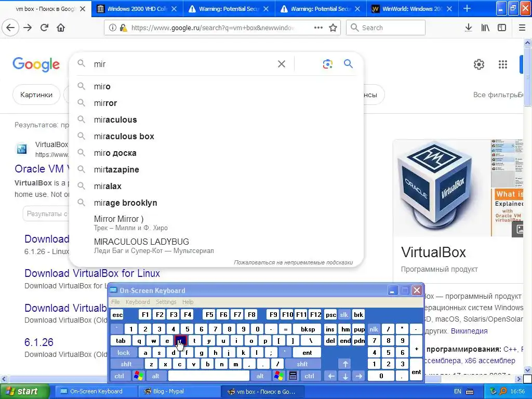
Task: Select the 'mirror' search suggestion
Action: [216, 103]
